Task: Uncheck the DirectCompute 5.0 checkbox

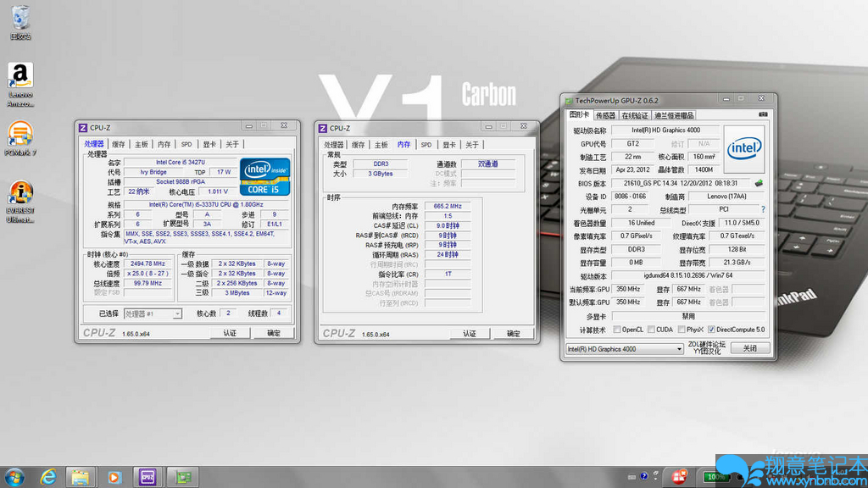Action: point(710,330)
